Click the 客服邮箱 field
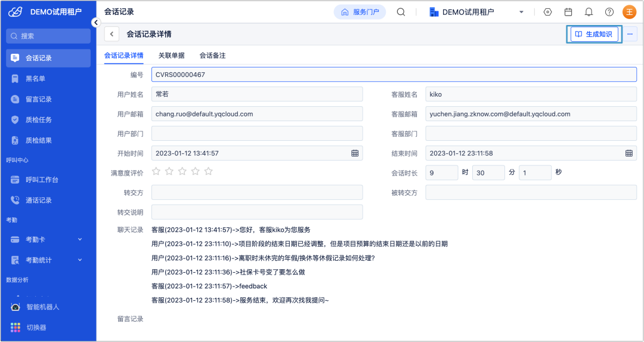Viewport: 644px width, 342px height. point(531,114)
